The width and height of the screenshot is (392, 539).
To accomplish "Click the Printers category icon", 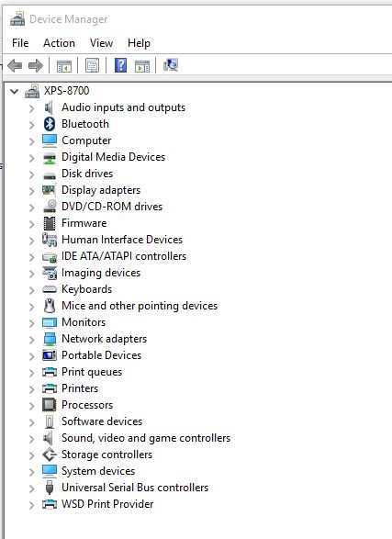I will click(x=50, y=388).
